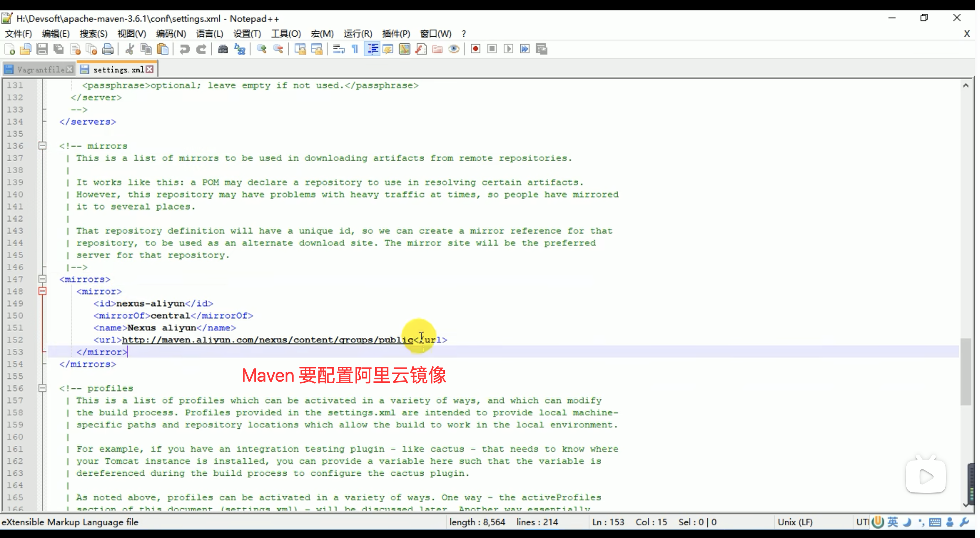Toggle word wrap toolbar button
The width and height of the screenshot is (980, 538).
pos(338,49)
